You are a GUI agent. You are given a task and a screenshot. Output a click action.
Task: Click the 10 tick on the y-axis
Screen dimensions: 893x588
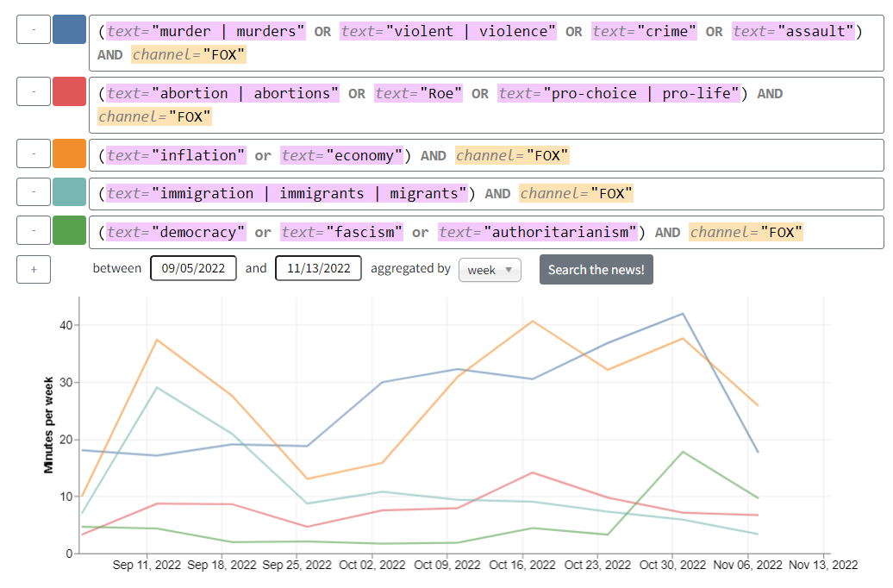[x=66, y=497]
